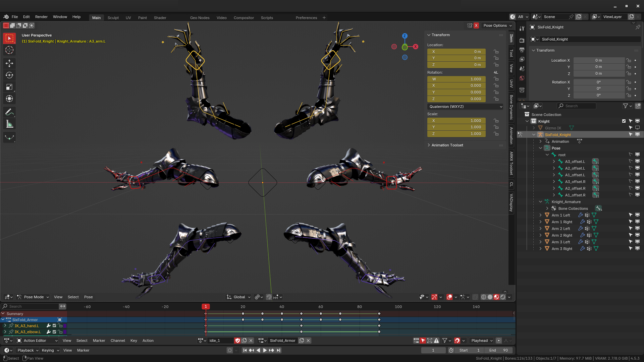Screen dimensions: 644x362
Task: Click the Keying button in timeline
Action: tap(50, 350)
